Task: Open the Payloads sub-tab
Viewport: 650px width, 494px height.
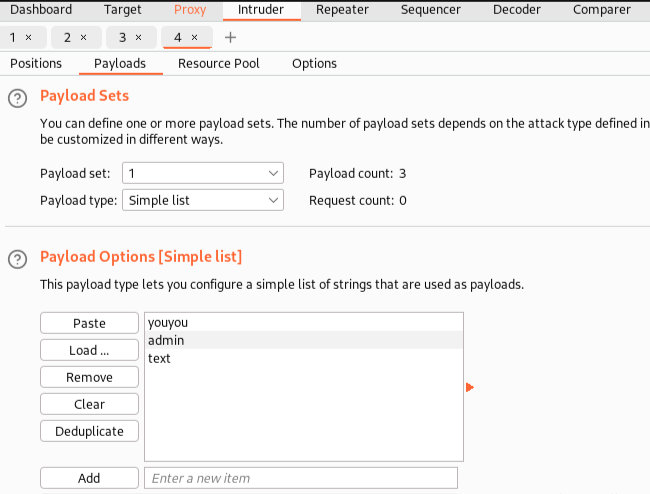Action: pos(120,63)
